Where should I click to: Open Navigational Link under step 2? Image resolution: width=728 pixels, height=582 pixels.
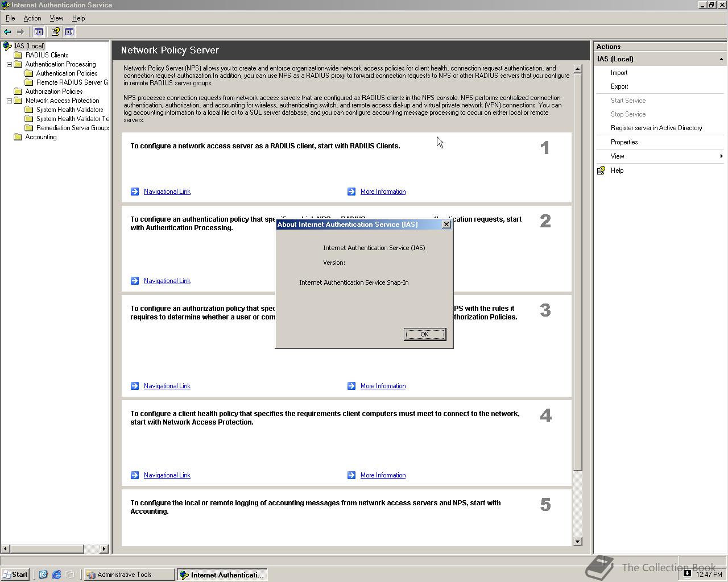tap(167, 281)
